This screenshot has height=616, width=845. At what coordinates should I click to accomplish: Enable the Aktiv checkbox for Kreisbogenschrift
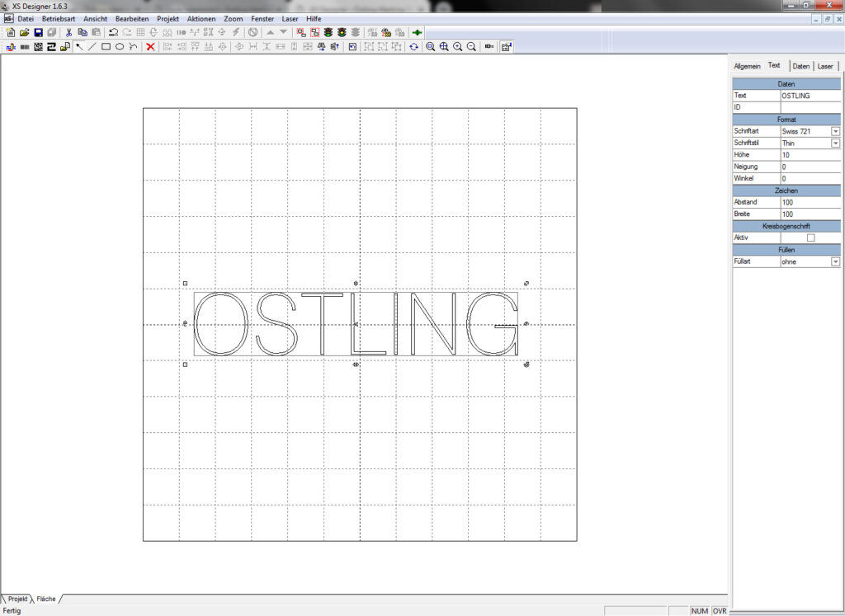coord(810,237)
